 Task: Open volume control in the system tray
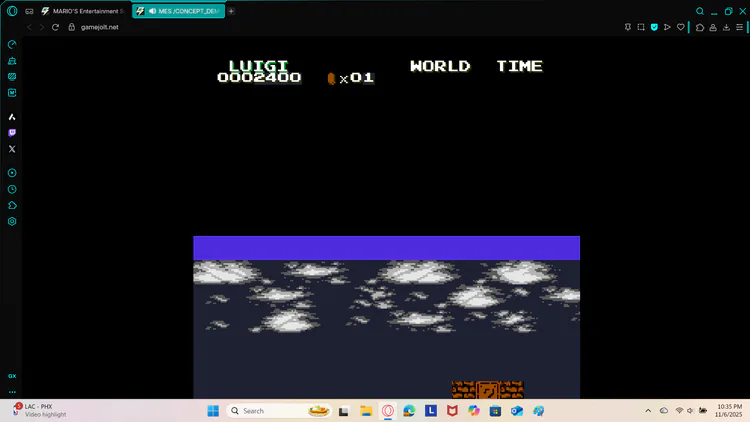(690, 411)
